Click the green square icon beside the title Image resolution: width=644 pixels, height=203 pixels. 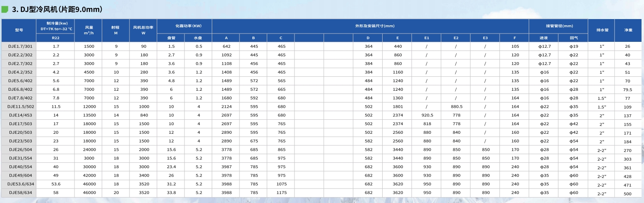coord(5,10)
